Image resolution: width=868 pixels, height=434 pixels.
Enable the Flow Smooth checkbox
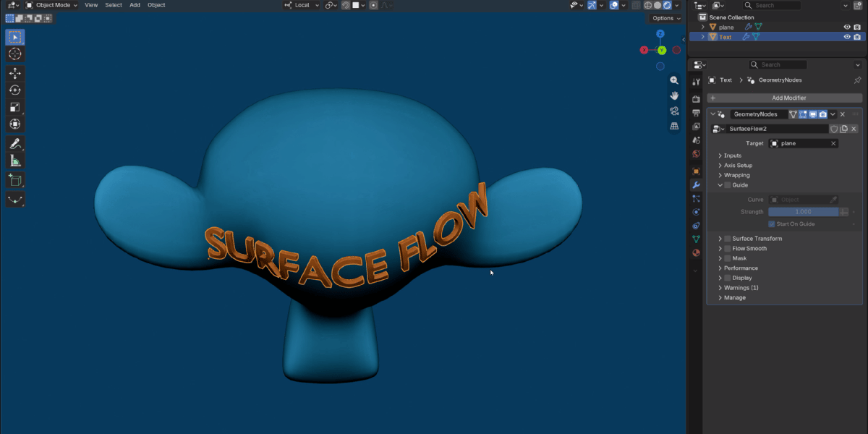(728, 249)
